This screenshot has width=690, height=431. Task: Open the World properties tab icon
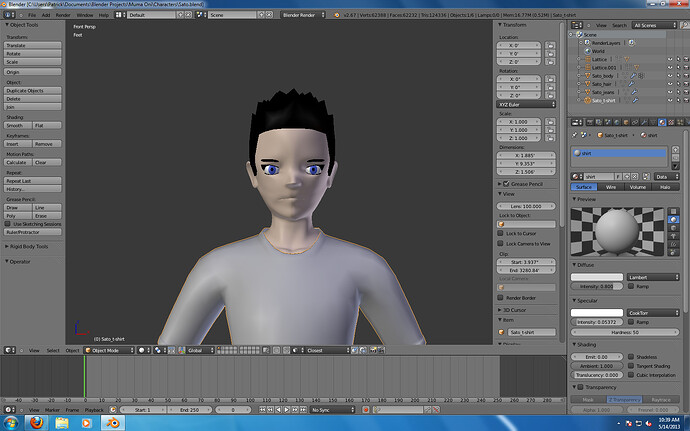click(617, 122)
